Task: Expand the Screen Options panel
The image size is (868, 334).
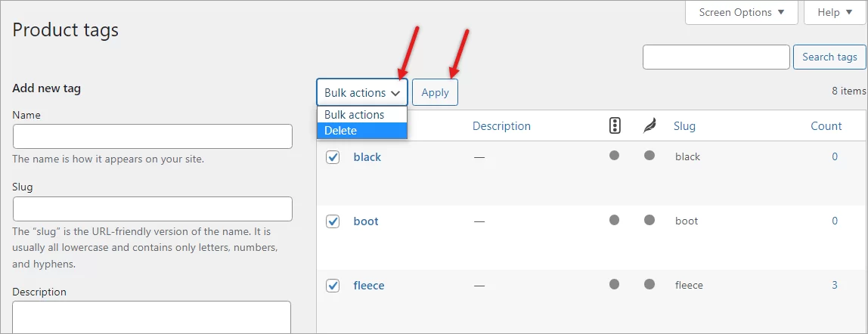Action: [740, 12]
